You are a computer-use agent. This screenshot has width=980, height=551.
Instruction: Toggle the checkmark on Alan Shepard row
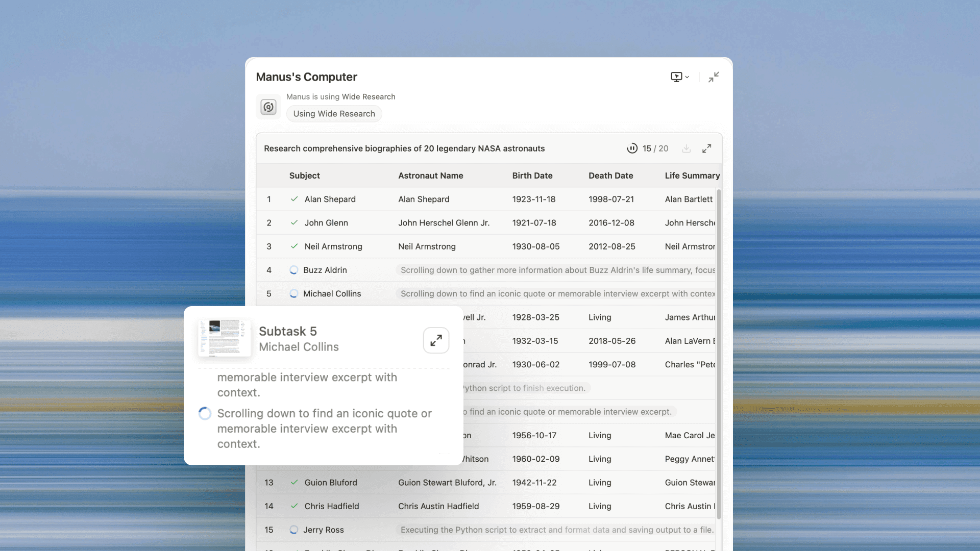pyautogui.click(x=294, y=199)
